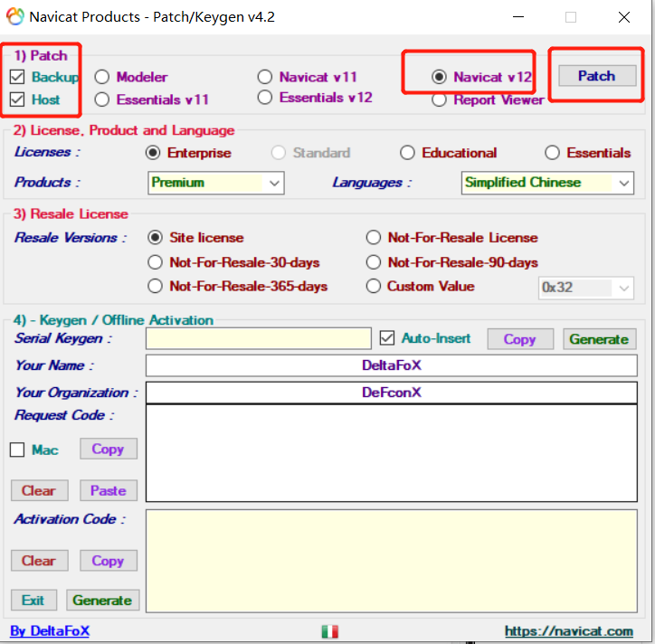
Task: Select Navicat v11 radio option
Action: coord(265,77)
